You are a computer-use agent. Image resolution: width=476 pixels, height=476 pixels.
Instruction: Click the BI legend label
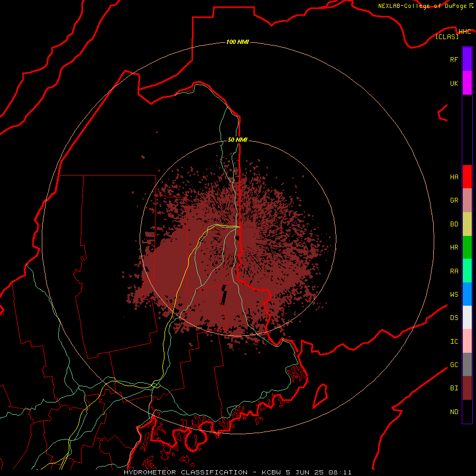(454, 388)
